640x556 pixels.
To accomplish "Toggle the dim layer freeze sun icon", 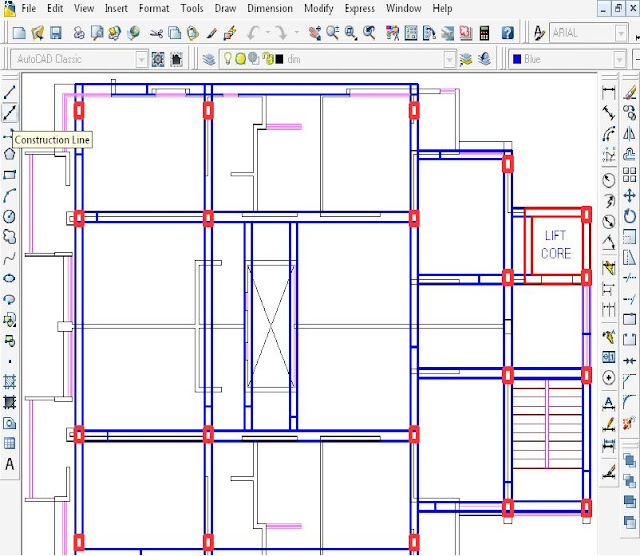I will click(240, 59).
